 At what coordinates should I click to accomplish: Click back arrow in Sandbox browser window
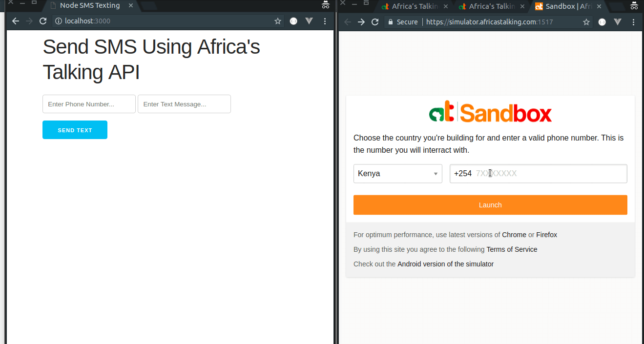tap(348, 22)
